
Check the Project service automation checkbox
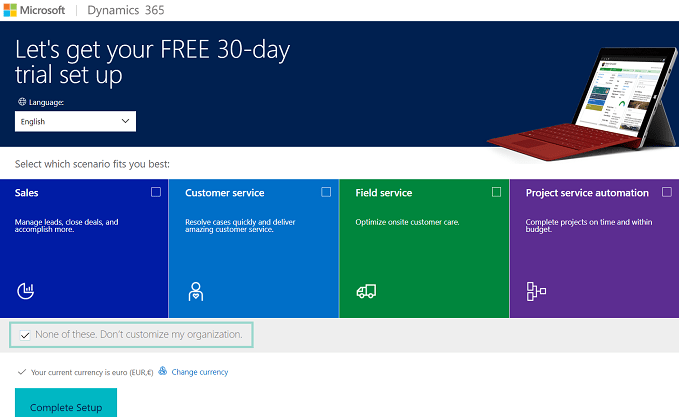click(x=667, y=192)
